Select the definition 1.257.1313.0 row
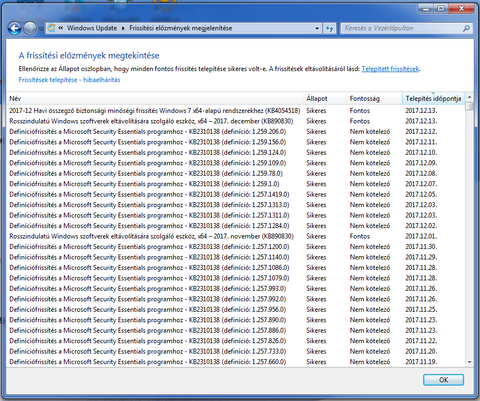This screenshot has height=401, width=480. click(235, 205)
